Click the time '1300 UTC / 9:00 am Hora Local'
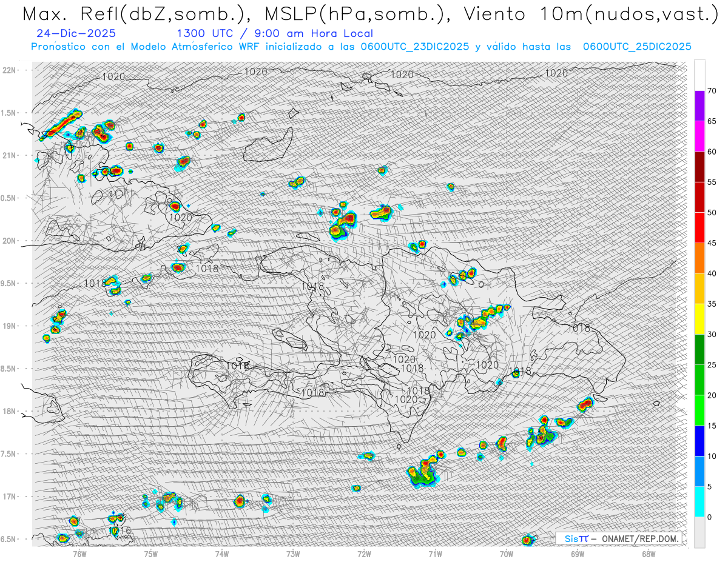This screenshot has width=728, height=562. (275, 34)
